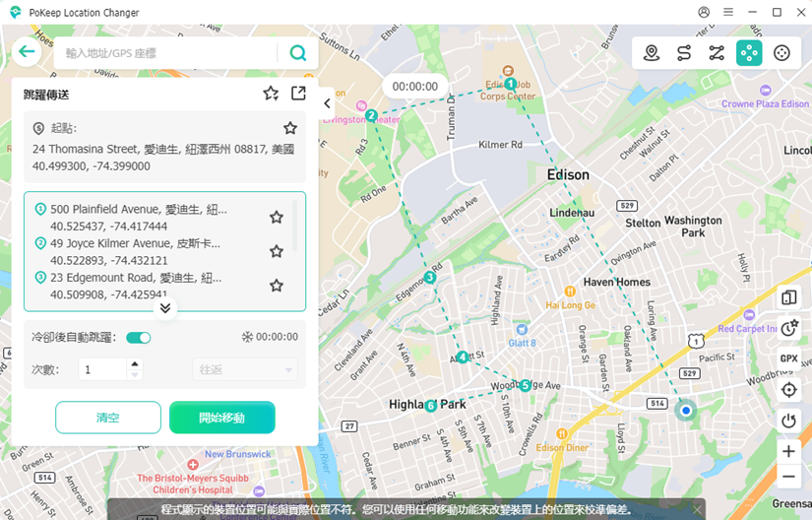Click the search magnifier icon
Viewport: 812px width, 520px height.
click(298, 53)
